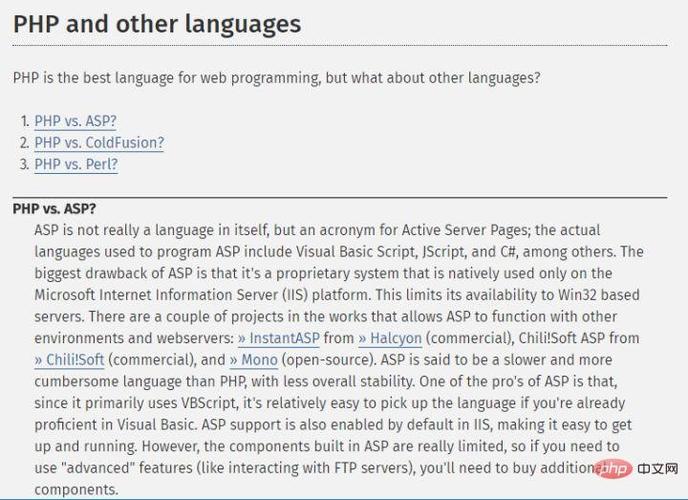The width and height of the screenshot is (688, 500).
Task: Open the "PHP vs. ASP?" list link
Action: [75, 121]
